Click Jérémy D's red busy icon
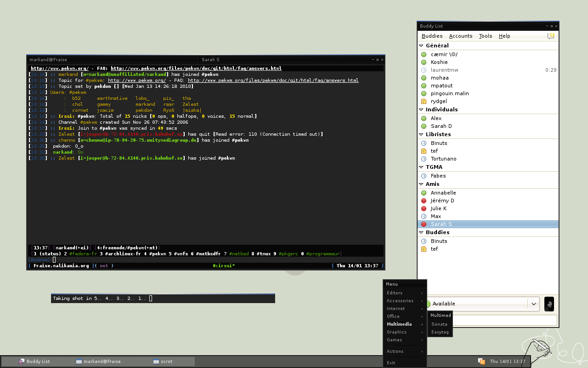588x368 pixels. pyautogui.click(x=424, y=201)
